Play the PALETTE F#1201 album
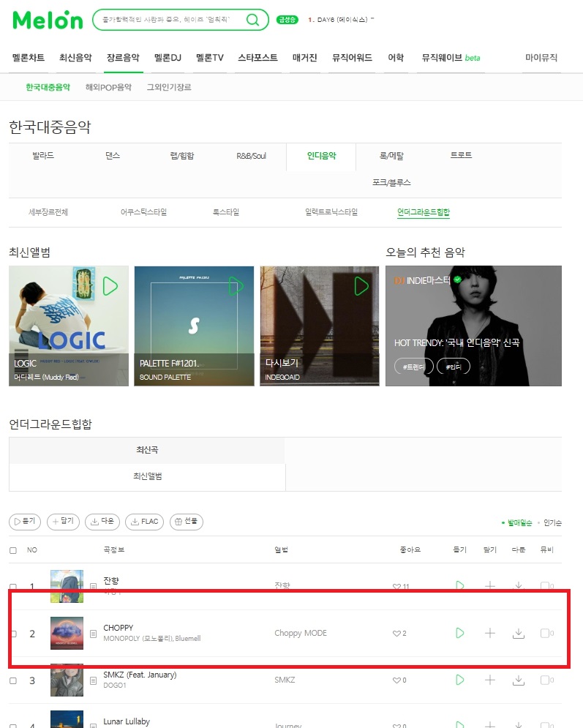Image resolution: width=583 pixels, height=728 pixels. coord(236,286)
